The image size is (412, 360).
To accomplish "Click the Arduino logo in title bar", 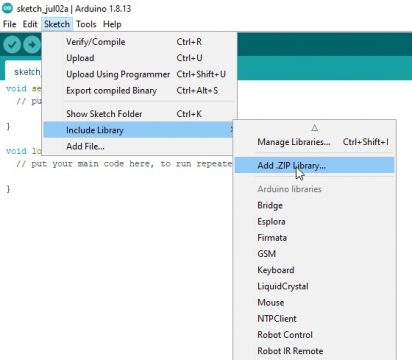I will (x=7, y=8).
